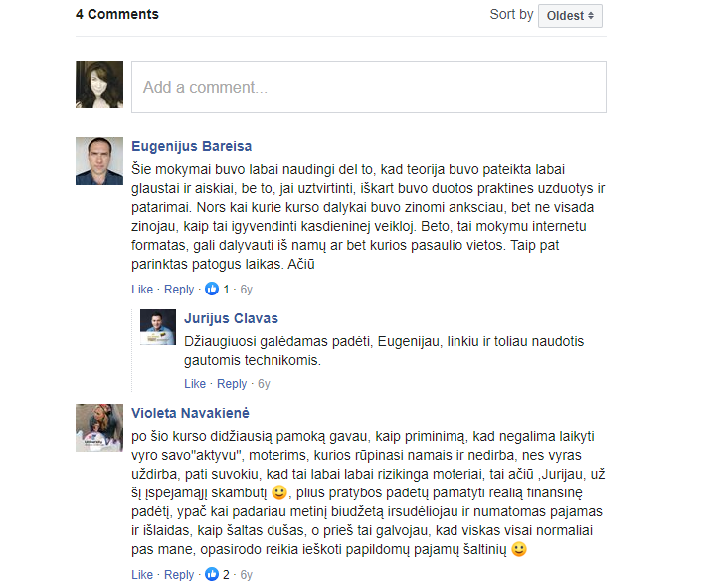Like Violeta Navakienė's comment
728x586 pixels.
click(142, 575)
